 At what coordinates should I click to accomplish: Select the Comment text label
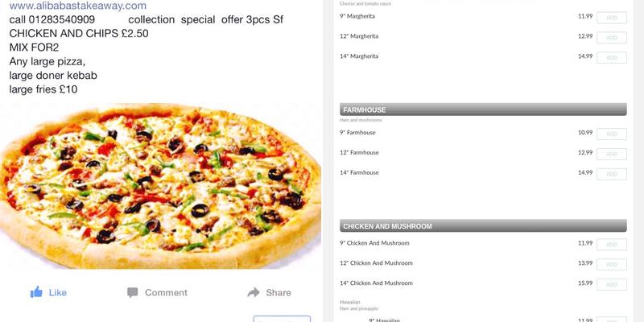point(166,292)
